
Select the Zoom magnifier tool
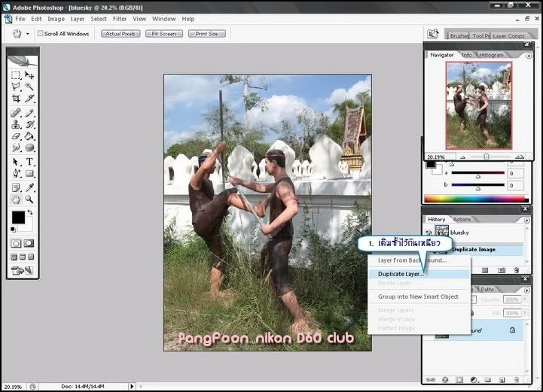(x=29, y=199)
